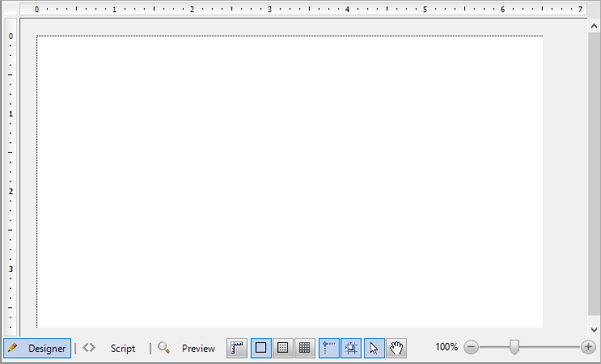Viewport: 601px width, 364px height.
Task: Select the hide grid (blank square) mode
Action: coord(261,348)
